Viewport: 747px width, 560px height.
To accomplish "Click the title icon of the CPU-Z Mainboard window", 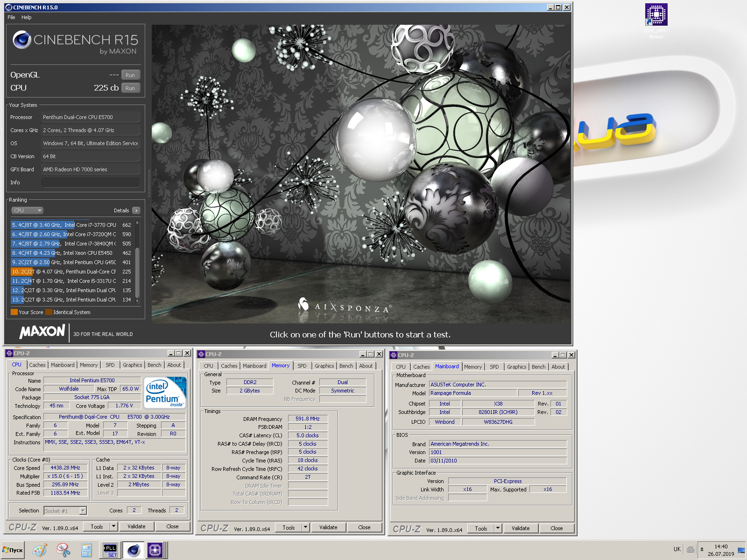I will coord(394,355).
